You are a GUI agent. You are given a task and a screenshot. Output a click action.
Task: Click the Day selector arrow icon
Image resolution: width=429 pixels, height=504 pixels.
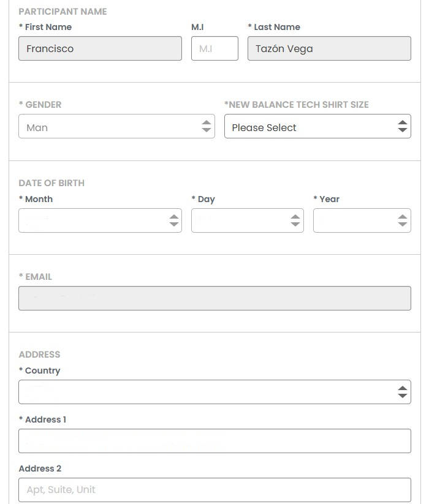(296, 220)
